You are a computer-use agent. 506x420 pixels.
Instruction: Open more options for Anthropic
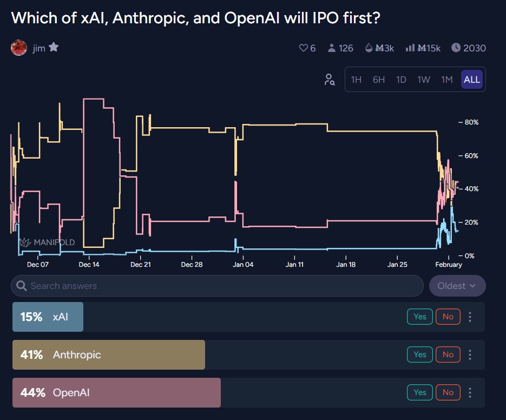point(470,355)
